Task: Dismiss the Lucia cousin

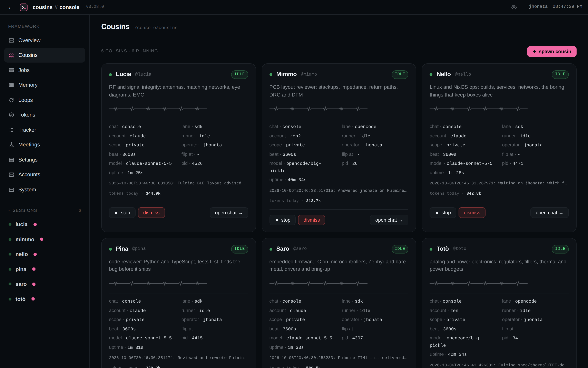Action: (x=151, y=213)
